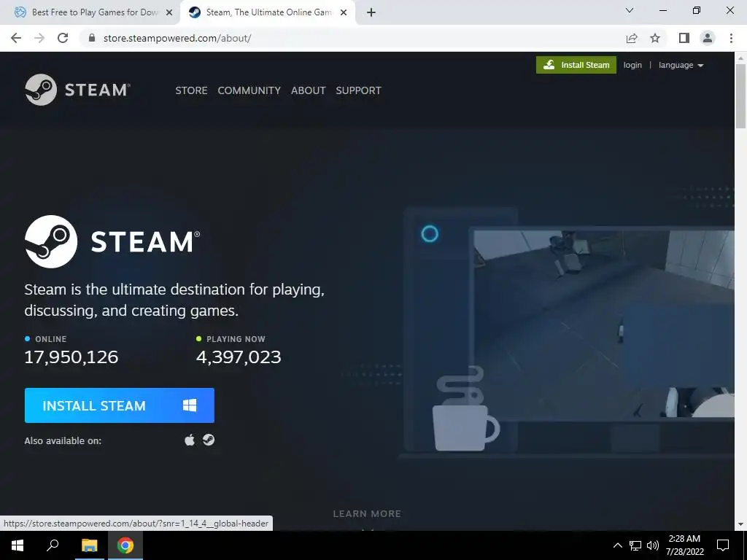The image size is (747, 560).
Task: Bookmark this page with the star icon
Action: [655, 38]
